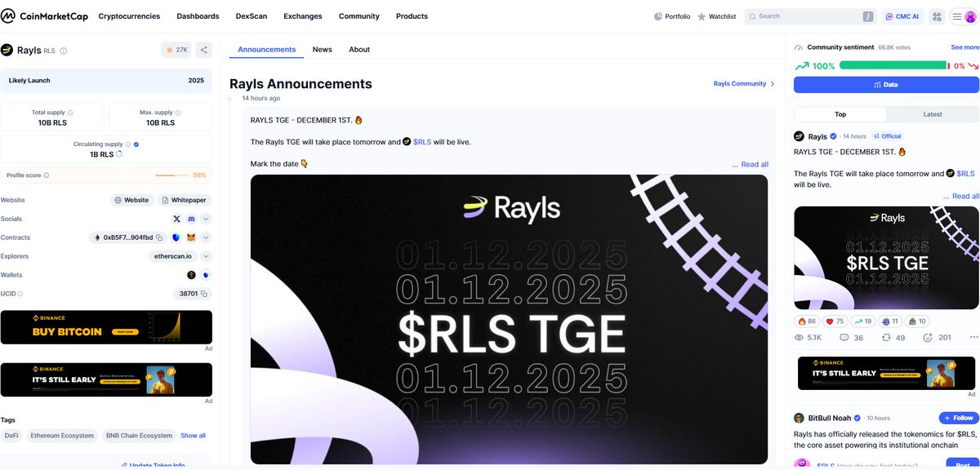Open the Rayls Website link
980x470 pixels.
(x=131, y=200)
